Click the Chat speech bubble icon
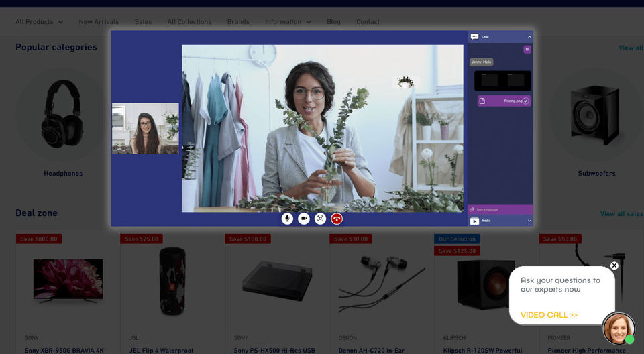 (x=474, y=37)
